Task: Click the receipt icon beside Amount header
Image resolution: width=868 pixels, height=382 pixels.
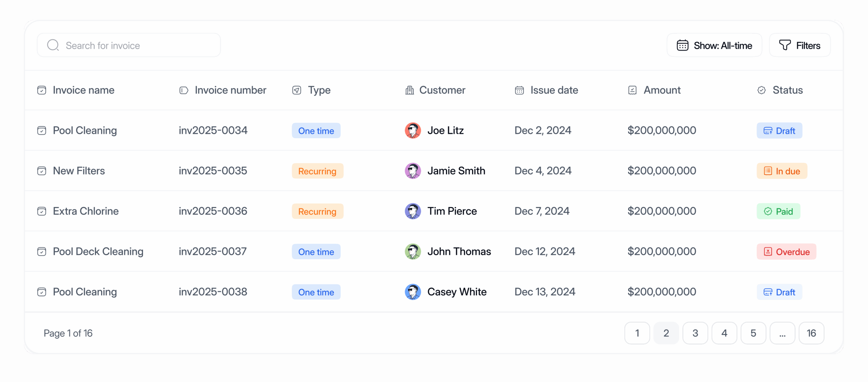Action: coord(632,90)
